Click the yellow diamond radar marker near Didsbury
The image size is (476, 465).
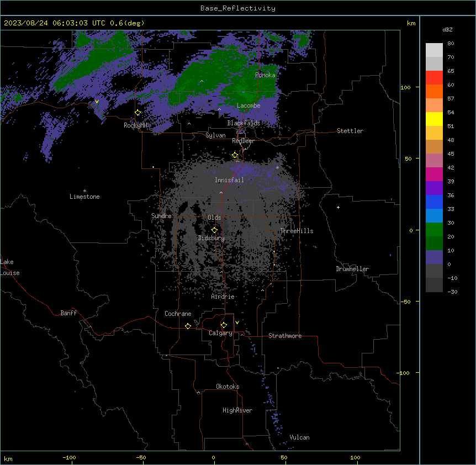click(x=214, y=230)
